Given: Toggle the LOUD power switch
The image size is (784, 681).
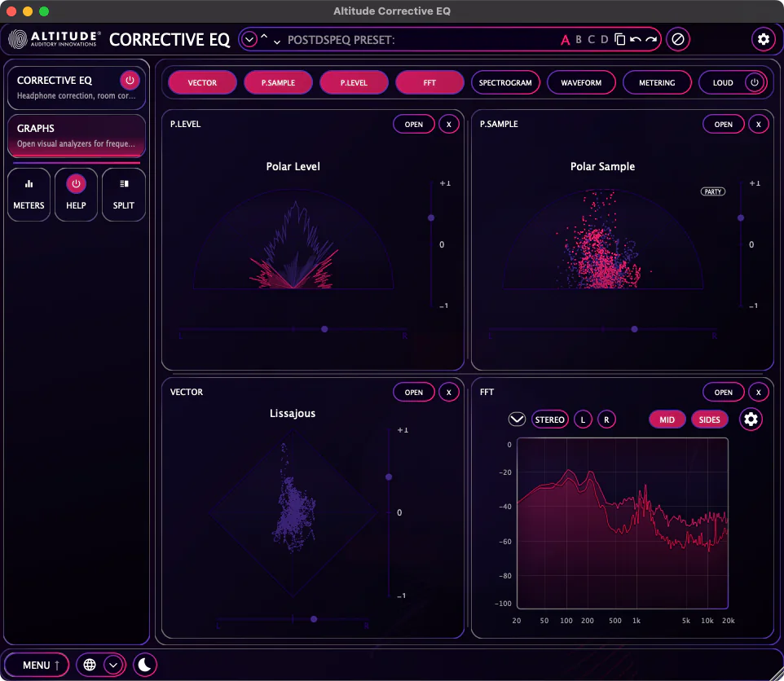Looking at the screenshot, I should point(755,82).
